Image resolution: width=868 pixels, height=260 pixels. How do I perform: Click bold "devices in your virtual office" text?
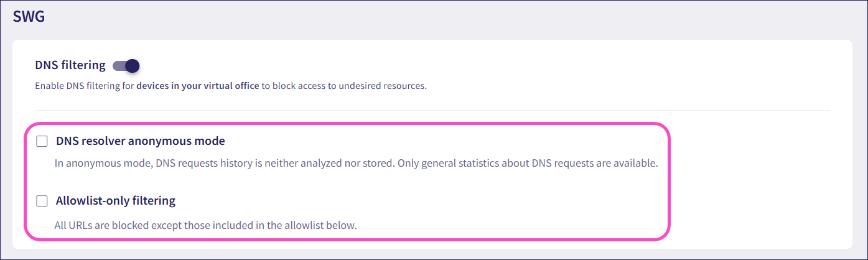point(198,86)
